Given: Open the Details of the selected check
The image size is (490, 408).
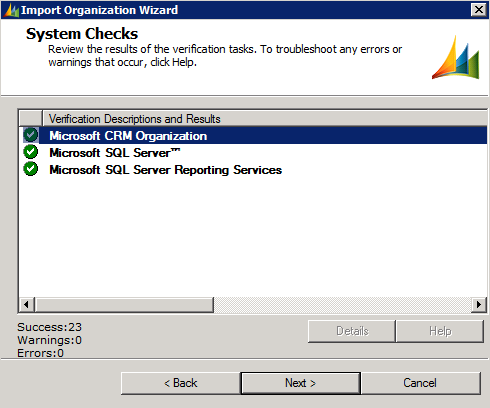Looking at the screenshot, I should coord(352,331).
